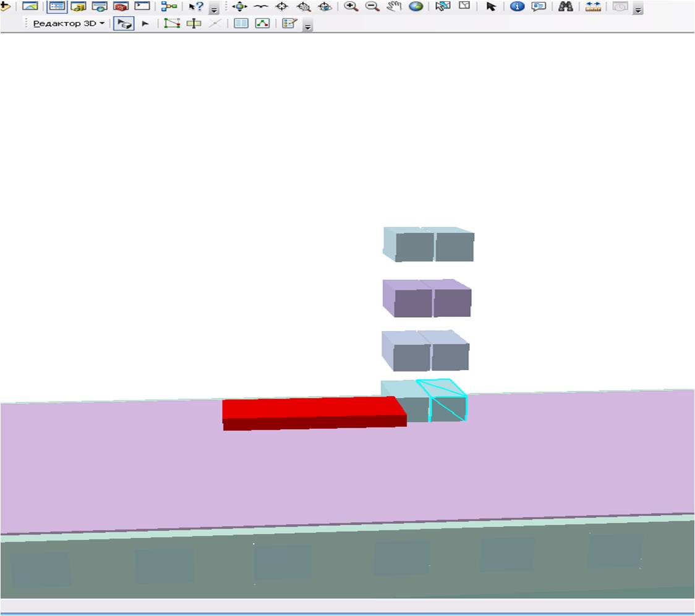Toggle the Table of Contents window
Screen dimensions: 695x616
tap(57, 6)
